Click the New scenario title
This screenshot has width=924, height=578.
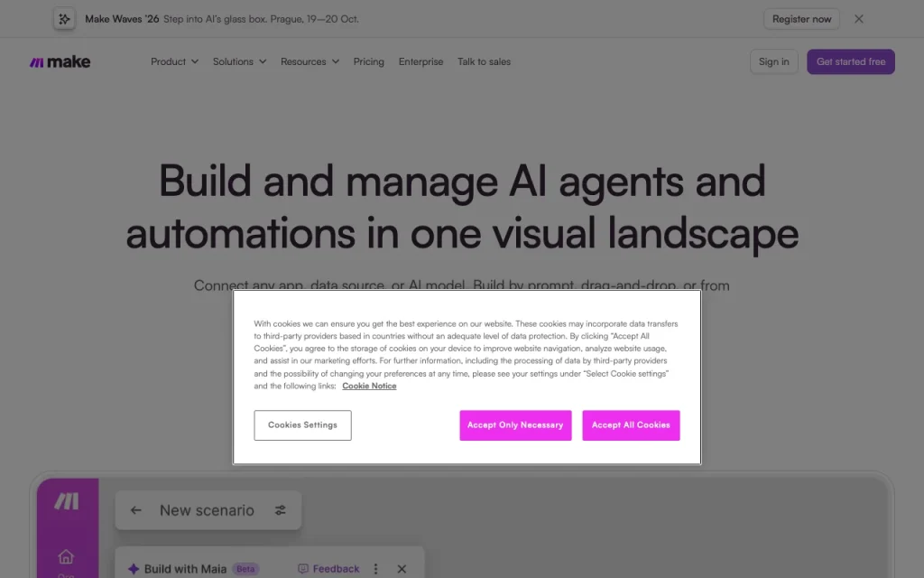tap(207, 510)
